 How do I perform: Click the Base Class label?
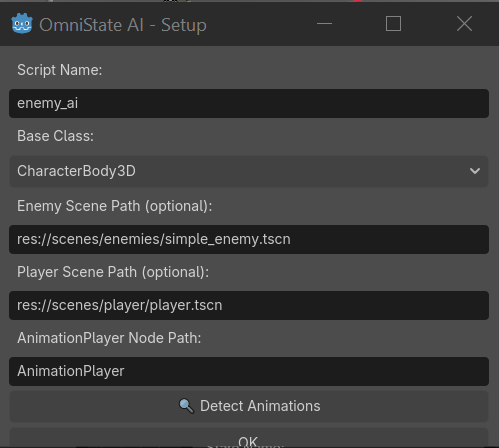click(56, 136)
